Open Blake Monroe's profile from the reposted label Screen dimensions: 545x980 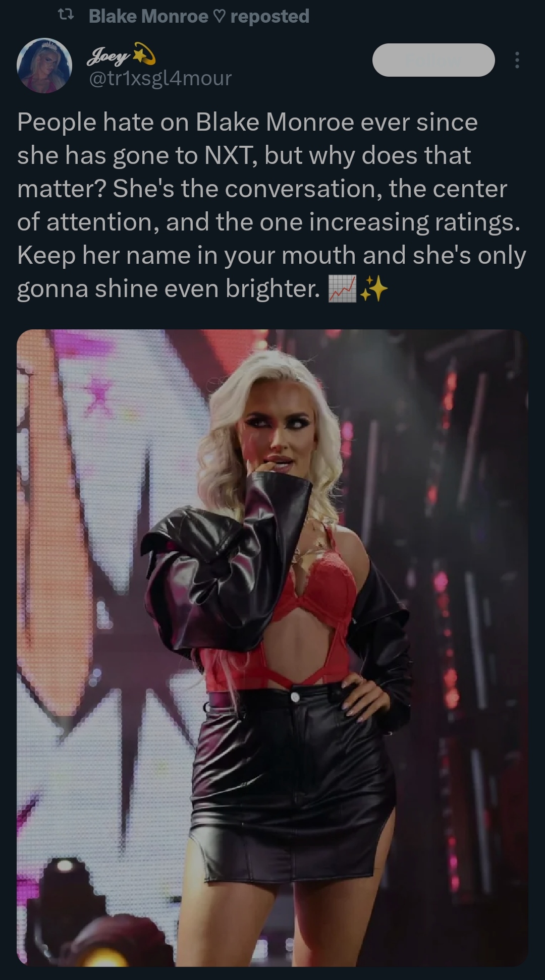coord(148,16)
